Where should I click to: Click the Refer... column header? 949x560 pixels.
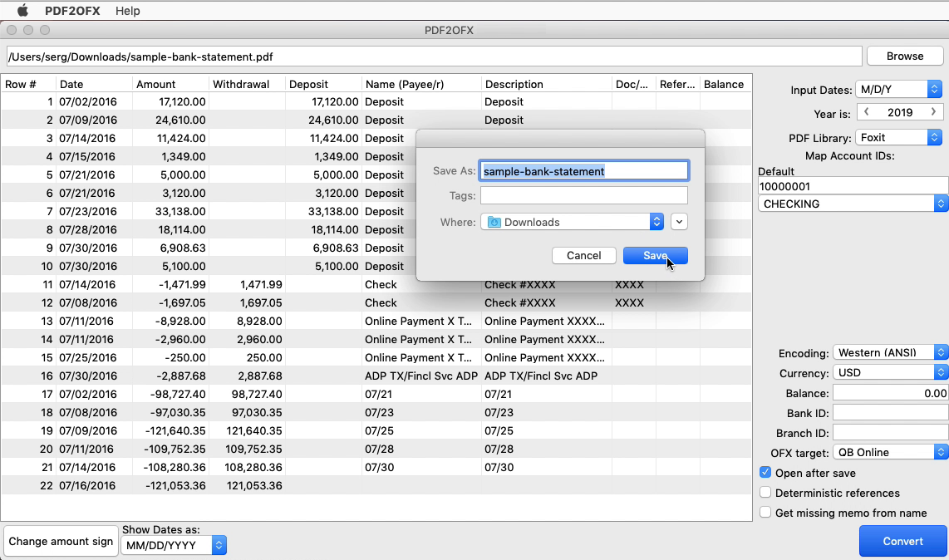click(678, 84)
